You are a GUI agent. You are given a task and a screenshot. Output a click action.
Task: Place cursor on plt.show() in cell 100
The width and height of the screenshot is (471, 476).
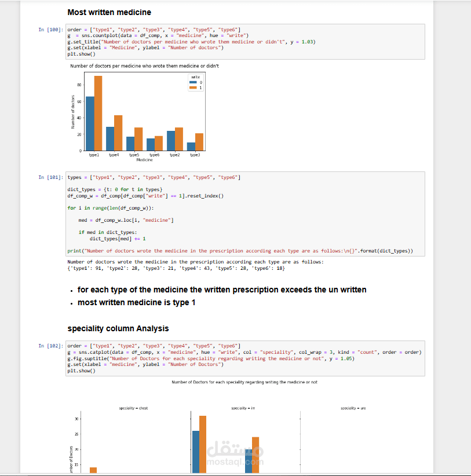pos(81,54)
